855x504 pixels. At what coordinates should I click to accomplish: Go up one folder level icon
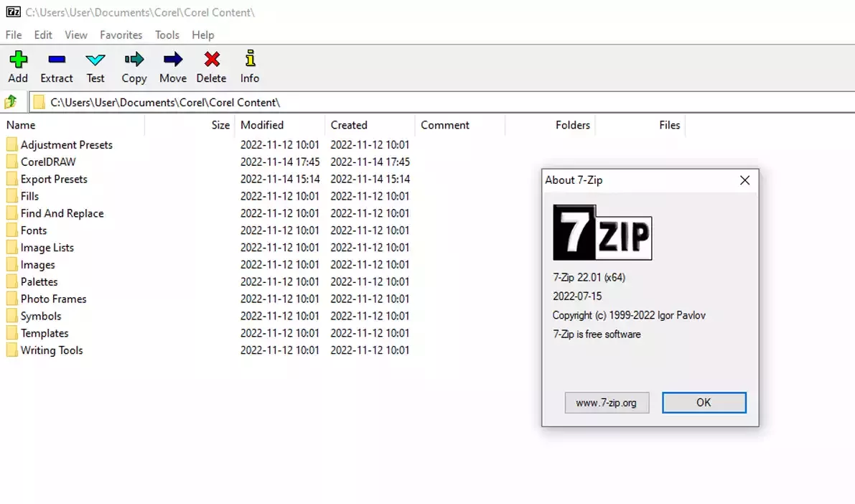[11, 102]
